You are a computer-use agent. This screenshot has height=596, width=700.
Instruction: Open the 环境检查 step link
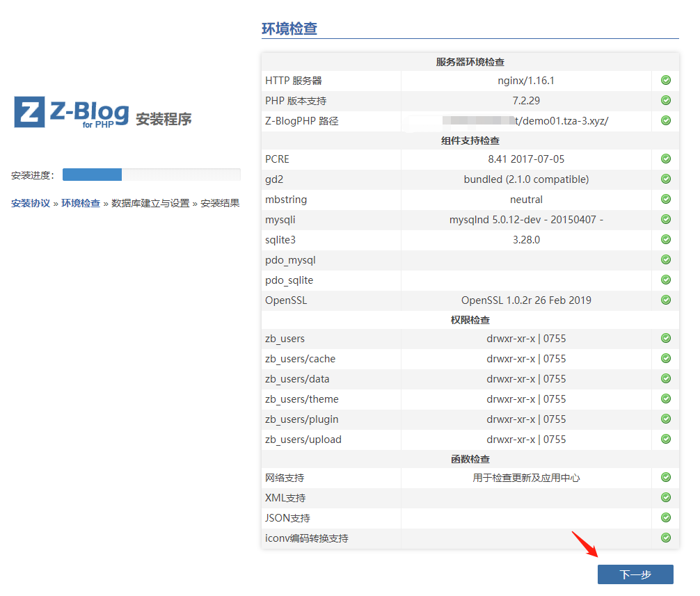[x=81, y=204]
